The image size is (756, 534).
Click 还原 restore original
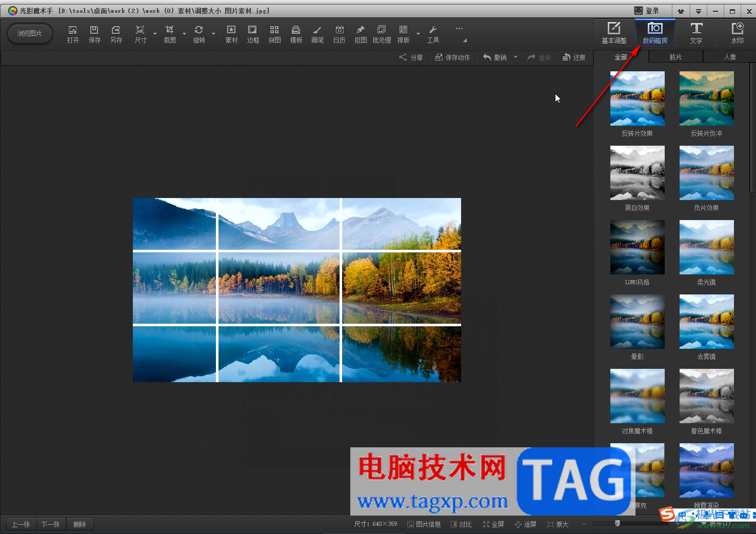(574, 57)
